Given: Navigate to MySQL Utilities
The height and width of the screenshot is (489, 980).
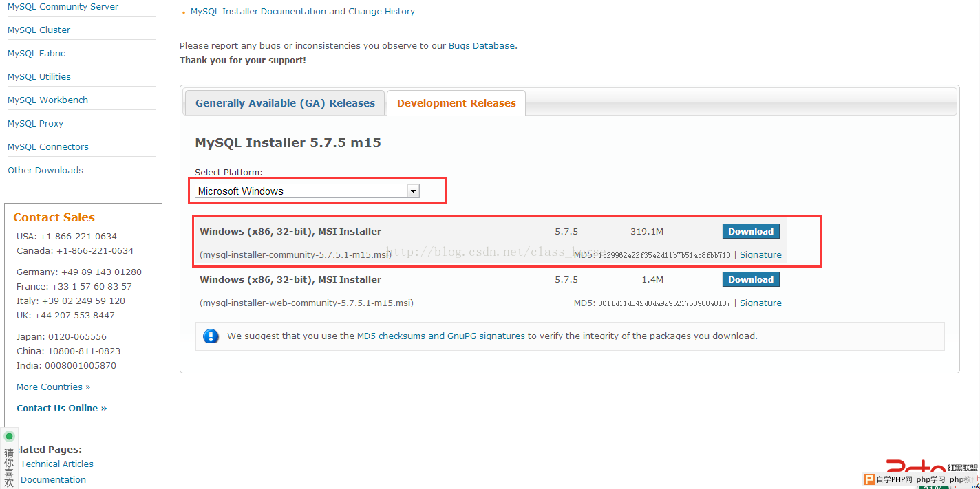Looking at the screenshot, I should coord(39,77).
